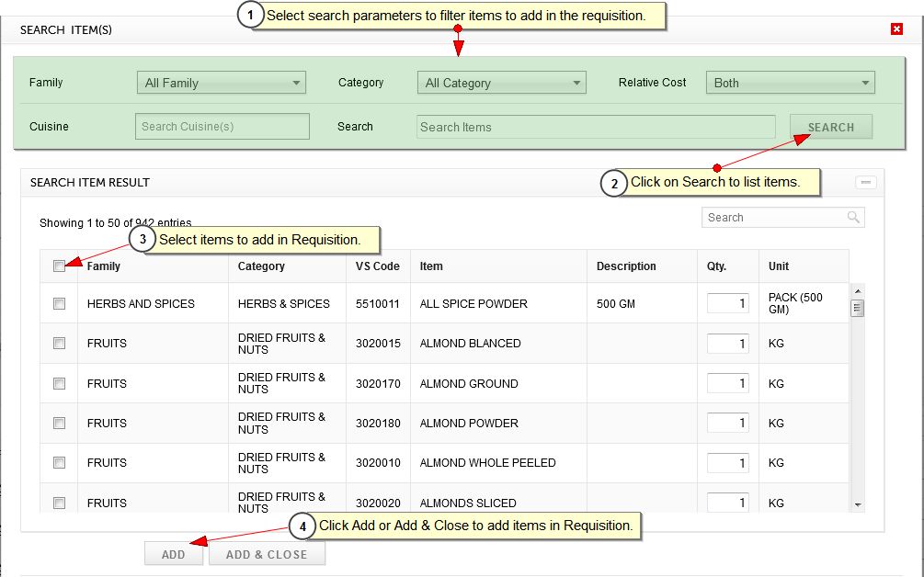Click the table scrollbar up arrow

tap(858, 291)
